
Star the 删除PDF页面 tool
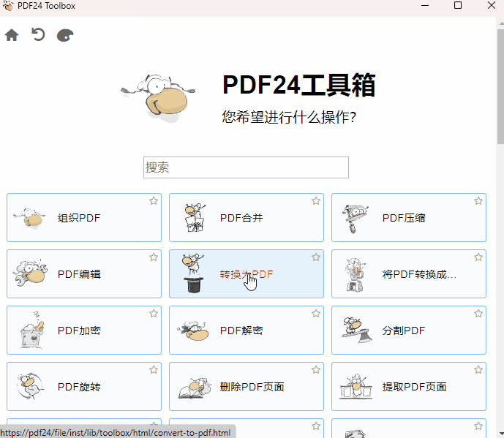tap(316, 369)
